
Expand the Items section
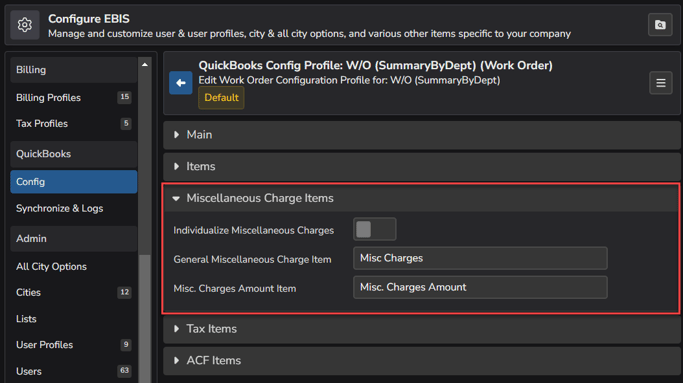point(421,166)
